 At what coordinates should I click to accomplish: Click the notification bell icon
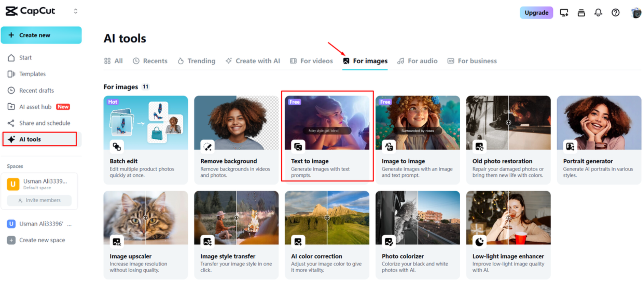coord(598,12)
